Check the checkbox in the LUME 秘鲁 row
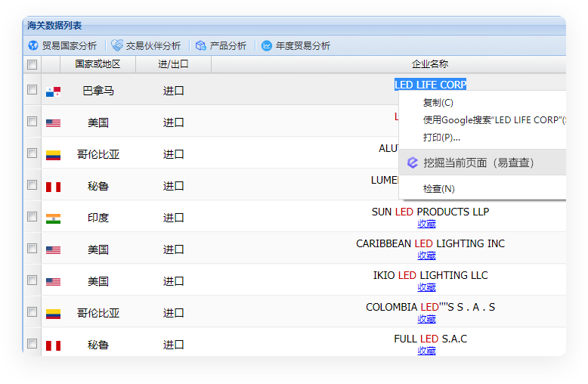 32,185
